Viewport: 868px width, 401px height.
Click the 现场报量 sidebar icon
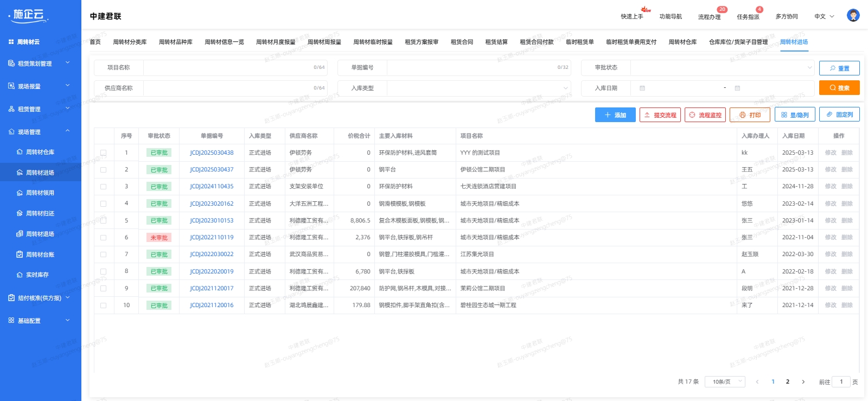coord(11,86)
